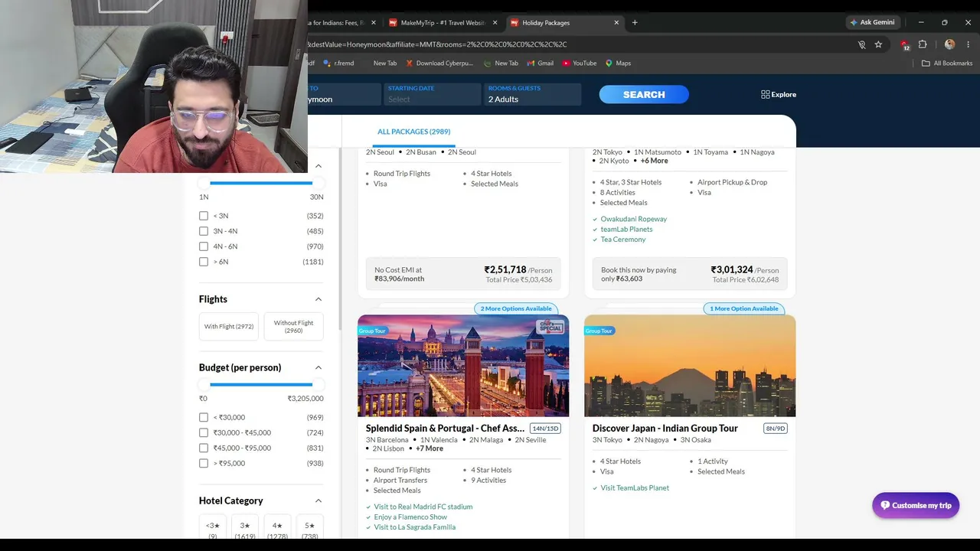Open the Customise my trip chat button

916,505
